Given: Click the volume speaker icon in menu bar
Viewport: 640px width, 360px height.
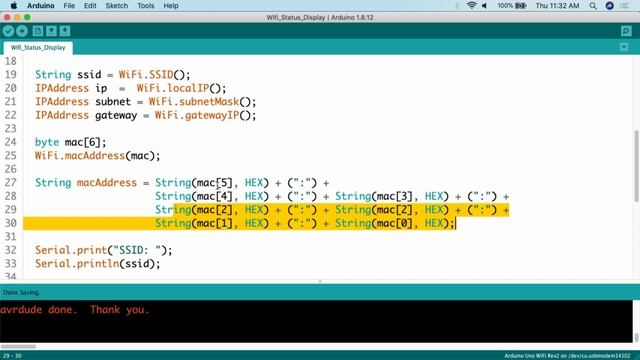Looking at the screenshot, I should 484,6.
